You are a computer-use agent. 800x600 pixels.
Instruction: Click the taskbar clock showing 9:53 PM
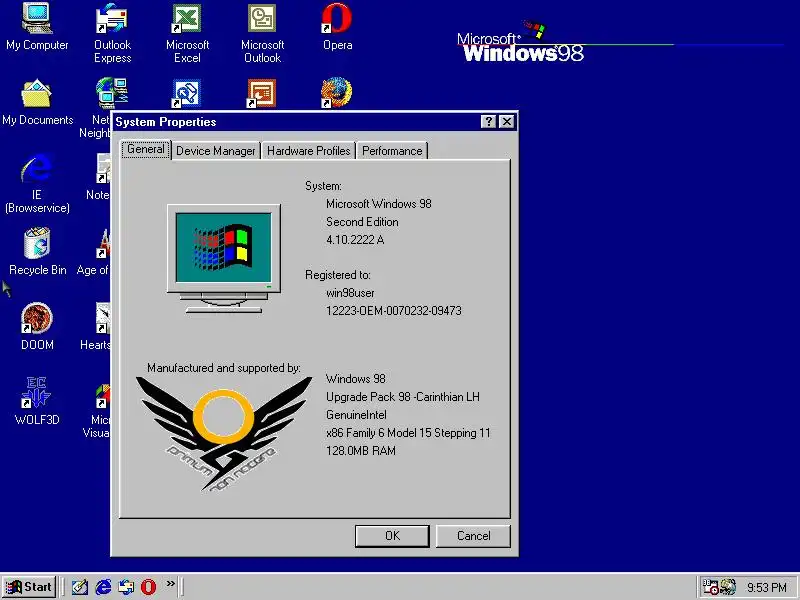766,587
